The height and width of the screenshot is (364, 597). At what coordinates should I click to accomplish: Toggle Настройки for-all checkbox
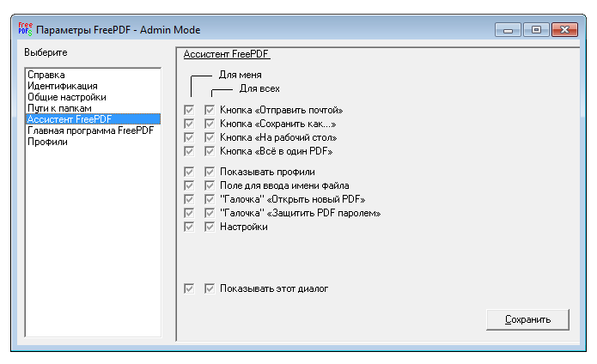tap(209, 227)
